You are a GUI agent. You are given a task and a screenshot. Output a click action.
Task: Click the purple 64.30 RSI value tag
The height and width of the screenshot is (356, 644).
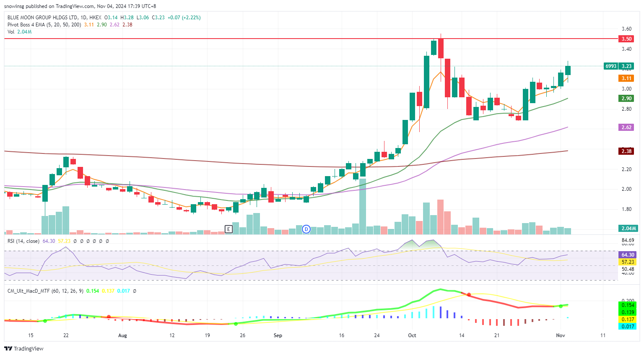(627, 255)
